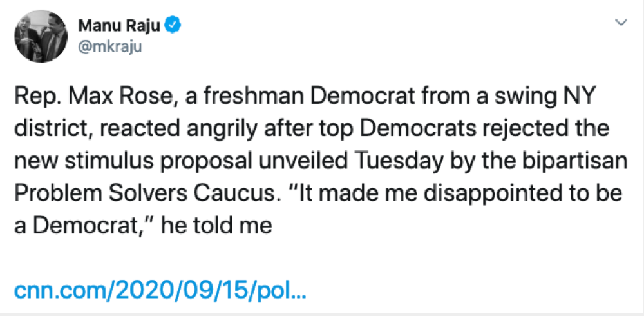Expand the tweet options chevron
Image resolution: width=644 pixels, height=316 pixels.
tap(621, 23)
